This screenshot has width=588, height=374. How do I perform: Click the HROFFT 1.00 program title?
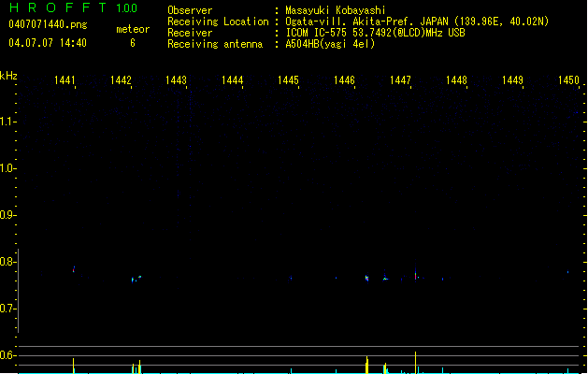point(73,7)
